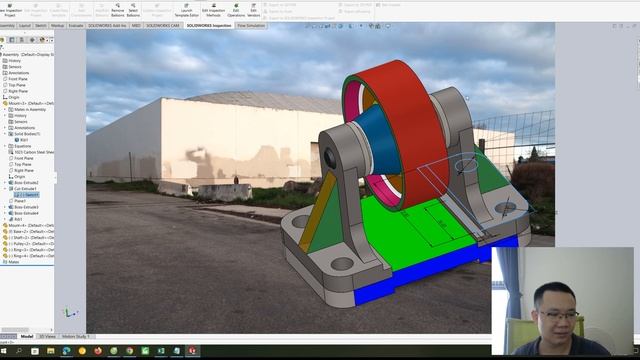This screenshot has width=640, height=360.
Task: Select the Mates folder at tree bottom
Action: [11, 262]
